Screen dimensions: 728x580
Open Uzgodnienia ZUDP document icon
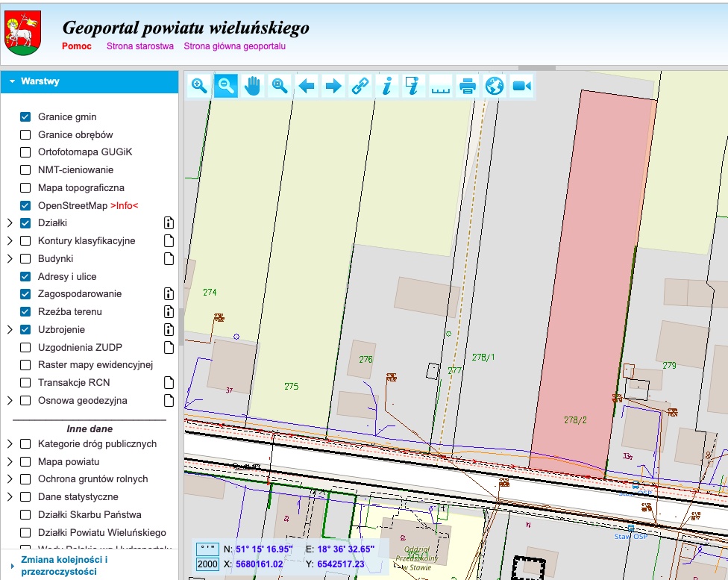[x=169, y=347]
